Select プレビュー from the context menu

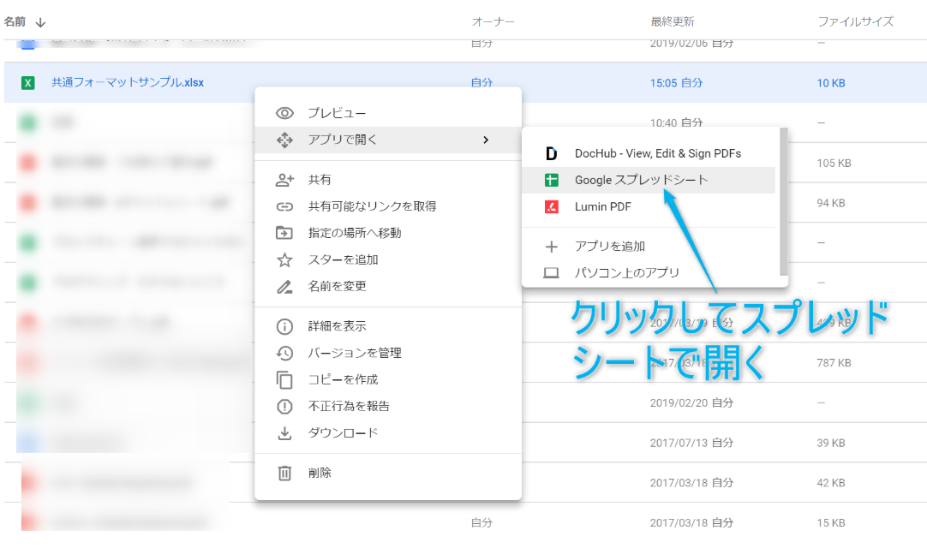388,113
